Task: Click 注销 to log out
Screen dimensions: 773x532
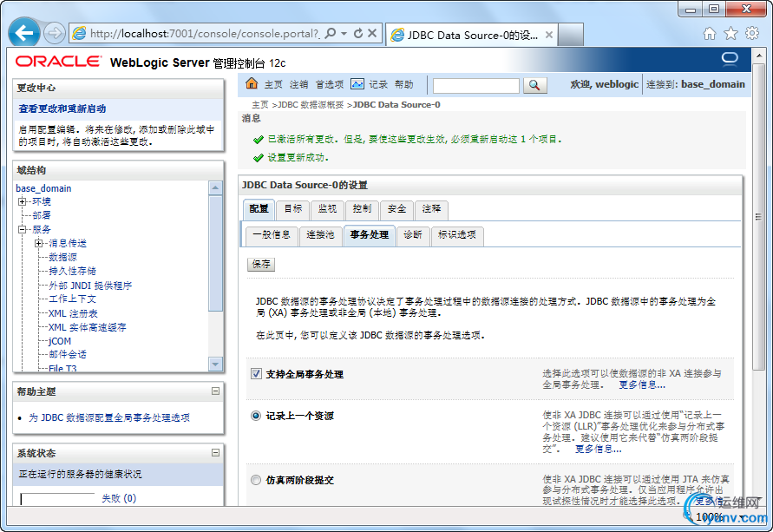Action: (298, 84)
